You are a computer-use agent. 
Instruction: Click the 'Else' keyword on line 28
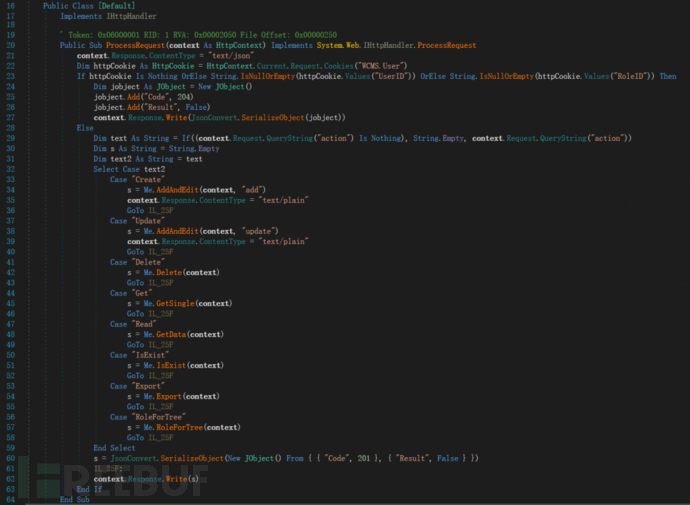click(x=85, y=128)
